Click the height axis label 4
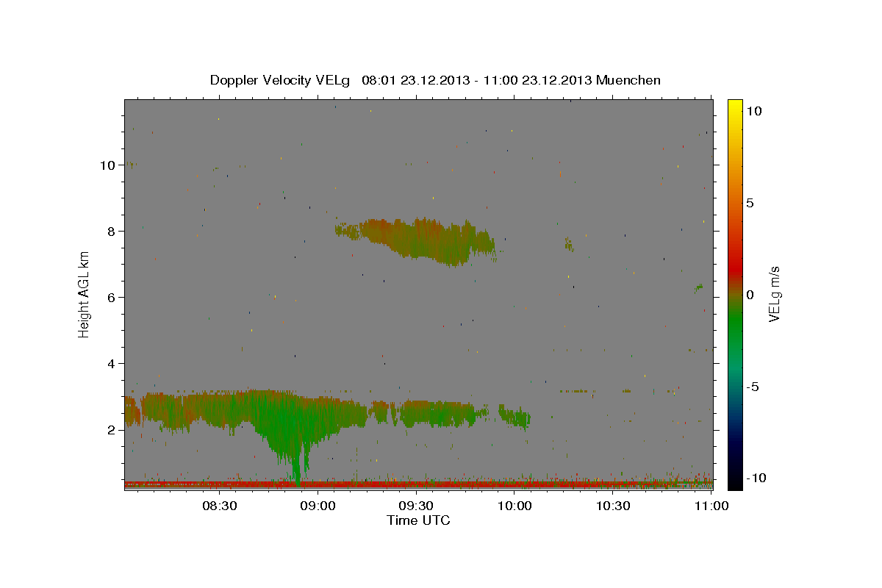 pos(112,364)
